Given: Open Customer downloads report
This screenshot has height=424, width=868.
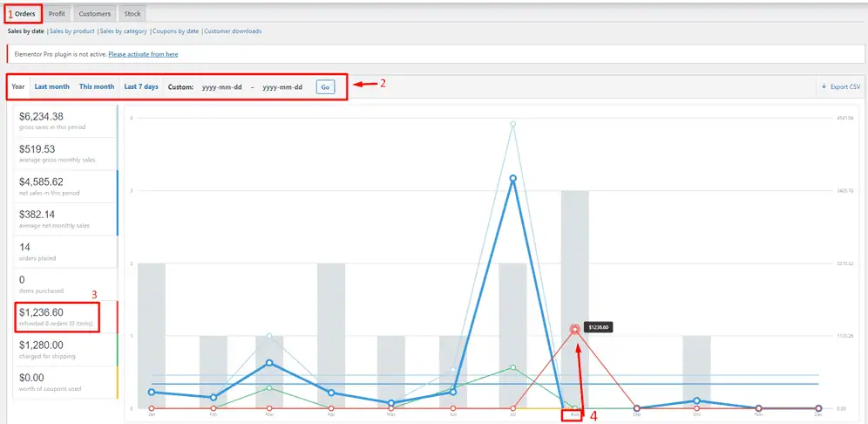Looking at the screenshot, I should (233, 31).
